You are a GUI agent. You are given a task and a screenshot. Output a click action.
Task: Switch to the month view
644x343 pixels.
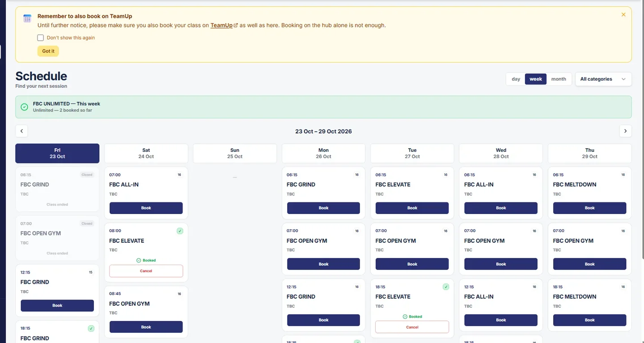click(559, 79)
